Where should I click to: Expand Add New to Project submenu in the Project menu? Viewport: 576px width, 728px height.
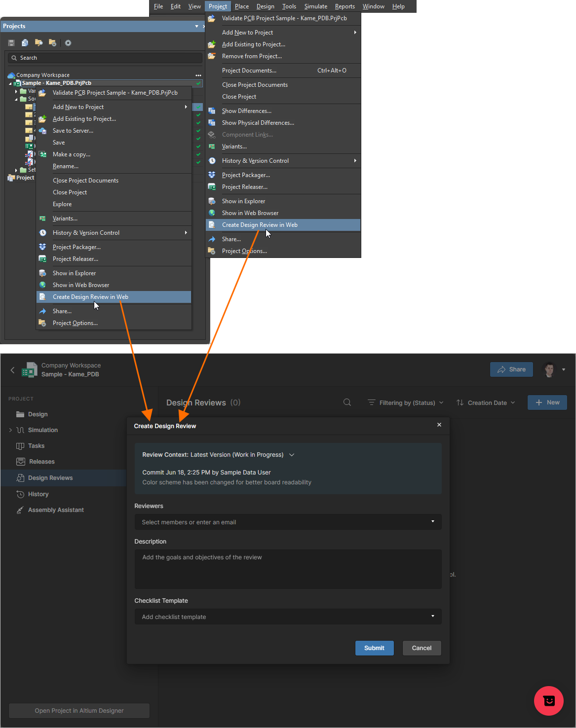pos(283,33)
